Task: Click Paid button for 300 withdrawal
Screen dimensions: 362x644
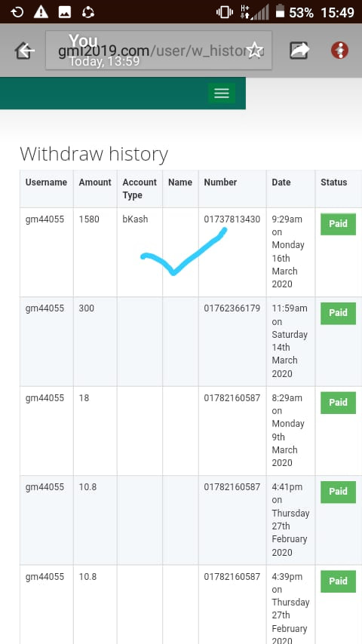Action: click(x=338, y=314)
